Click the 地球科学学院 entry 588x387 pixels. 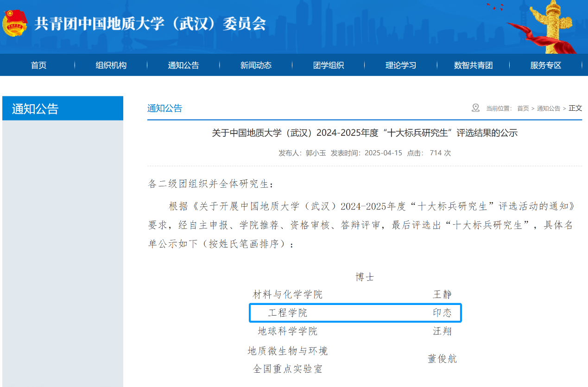coord(288,331)
